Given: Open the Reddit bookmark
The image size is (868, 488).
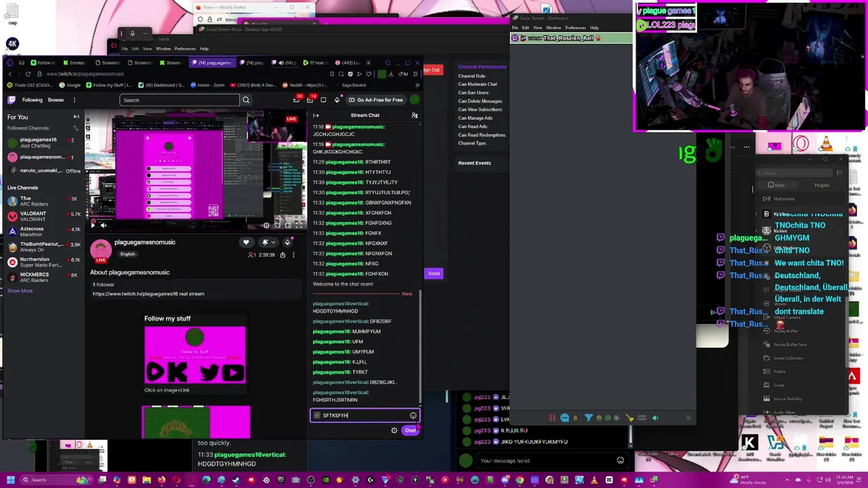Looking at the screenshot, I should coord(304,85).
